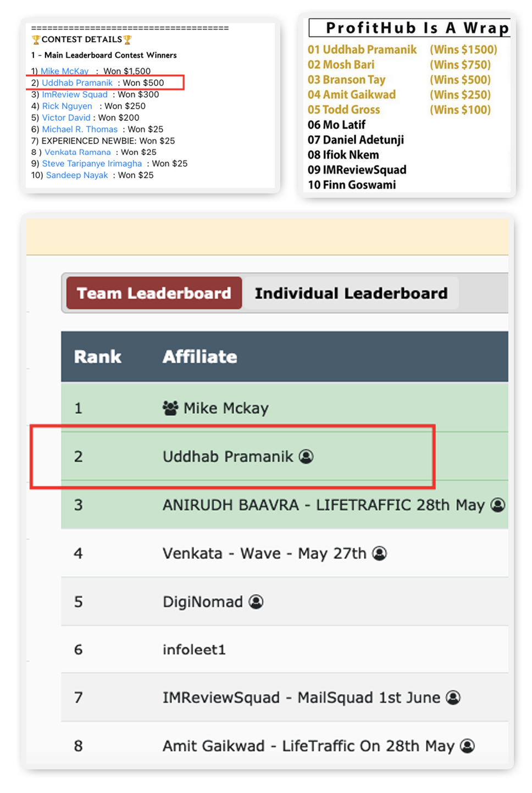Select the infoleet1 affiliate name
532x793 pixels.
tap(194, 650)
